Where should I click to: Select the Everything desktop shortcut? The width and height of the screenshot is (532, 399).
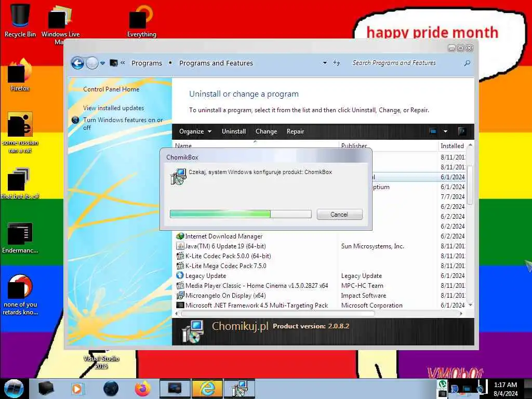(x=142, y=20)
